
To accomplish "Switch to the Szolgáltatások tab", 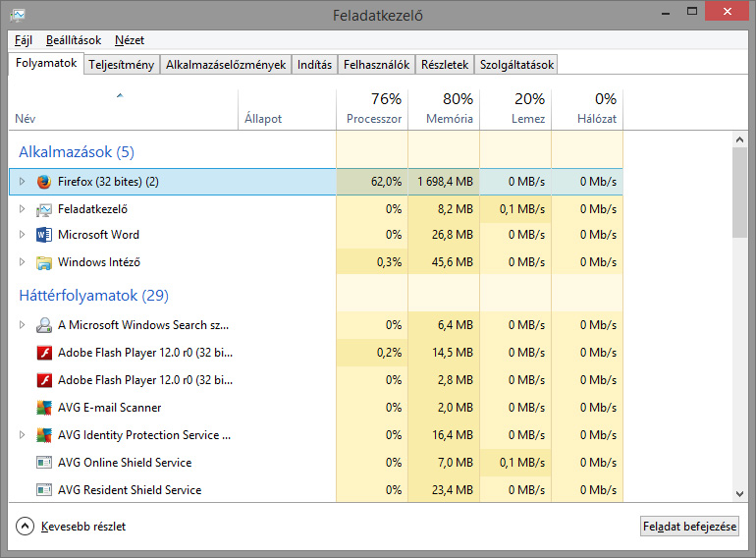I will coord(515,65).
